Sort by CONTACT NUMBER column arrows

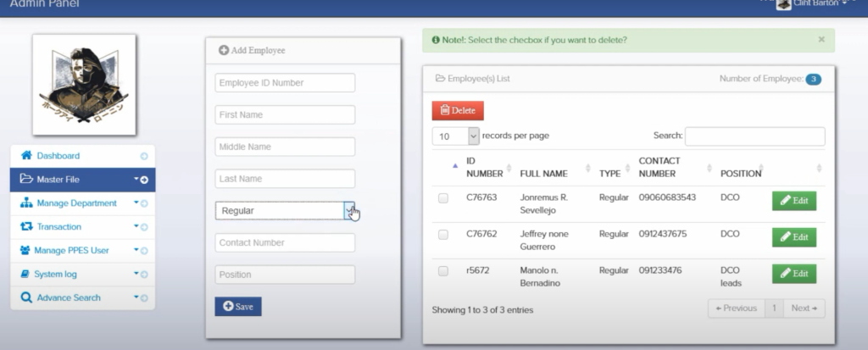tap(709, 168)
